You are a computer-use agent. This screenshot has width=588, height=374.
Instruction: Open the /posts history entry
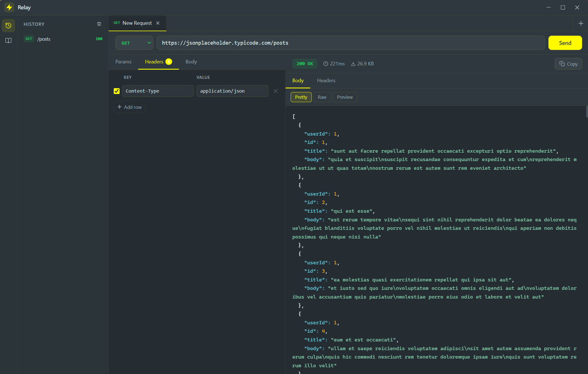pyautogui.click(x=63, y=39)
